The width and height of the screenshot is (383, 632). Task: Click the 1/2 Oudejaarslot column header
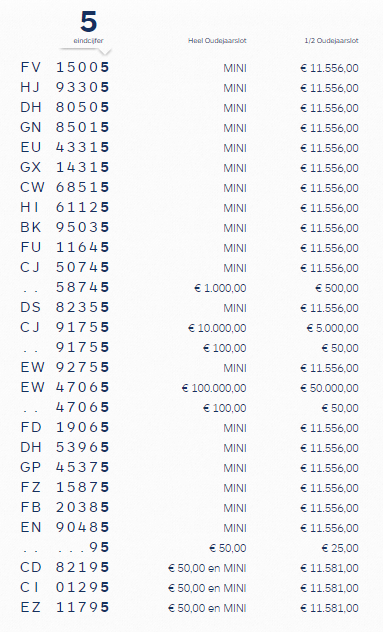(331, 40)
